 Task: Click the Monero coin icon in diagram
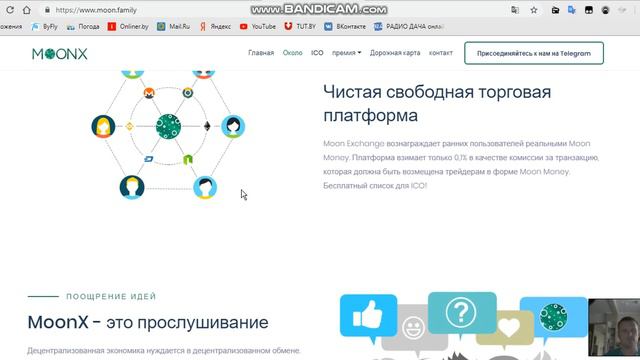pyautogui.click(x=149, y=93)
